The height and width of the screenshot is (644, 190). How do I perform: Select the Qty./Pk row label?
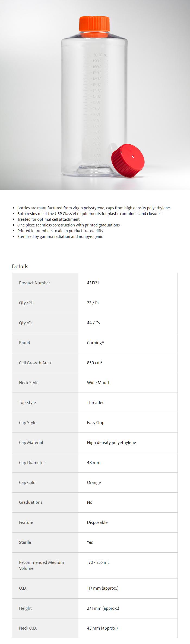click(26, 303)
